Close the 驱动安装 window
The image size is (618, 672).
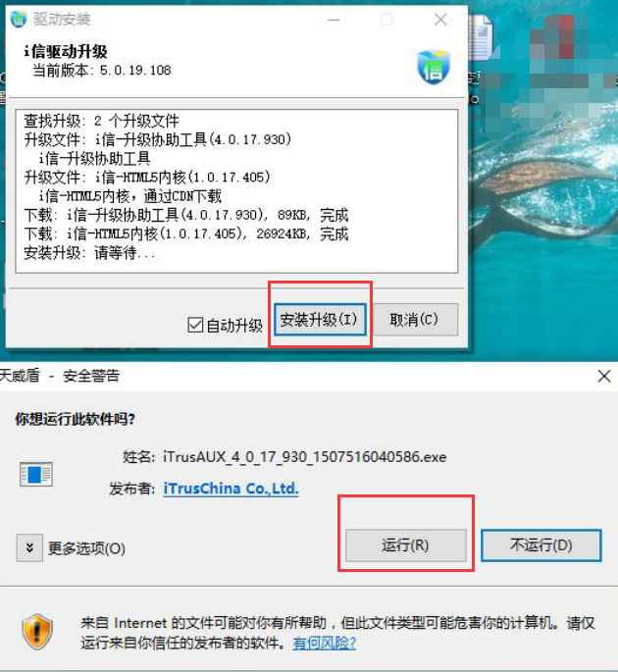(441, 20)
